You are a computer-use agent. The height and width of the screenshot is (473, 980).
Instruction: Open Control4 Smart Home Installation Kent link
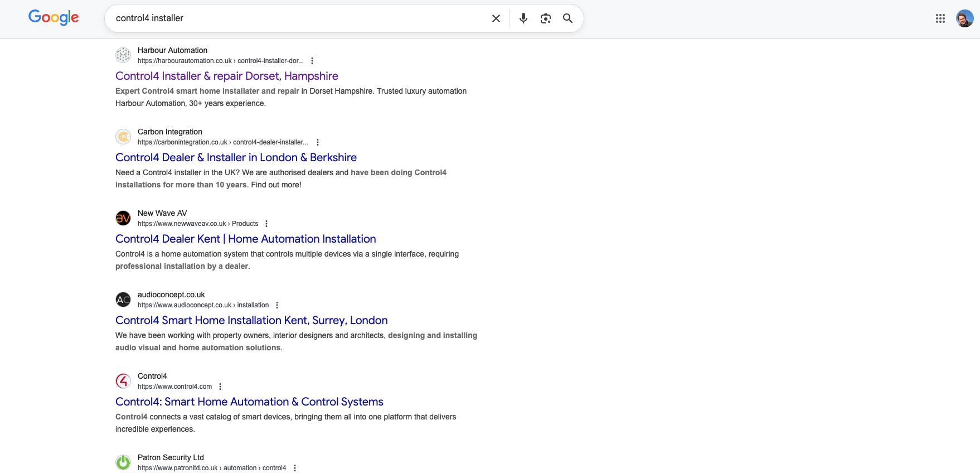pyautogui.click(x=251, y=320)
